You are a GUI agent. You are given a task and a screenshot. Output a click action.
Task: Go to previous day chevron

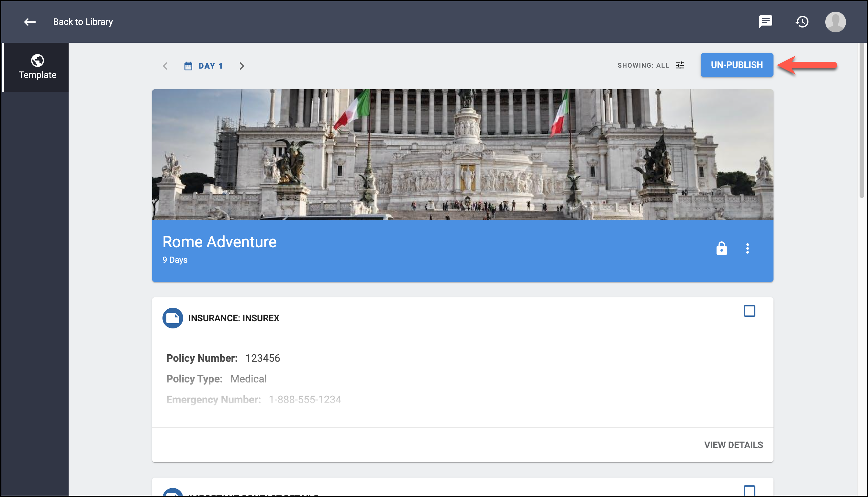[165, 66]
